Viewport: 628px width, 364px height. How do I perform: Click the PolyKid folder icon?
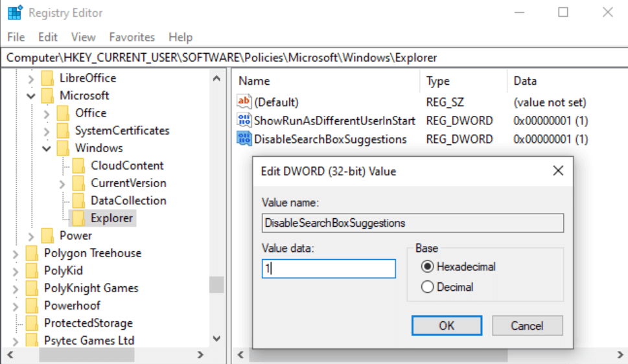point(32,271)
